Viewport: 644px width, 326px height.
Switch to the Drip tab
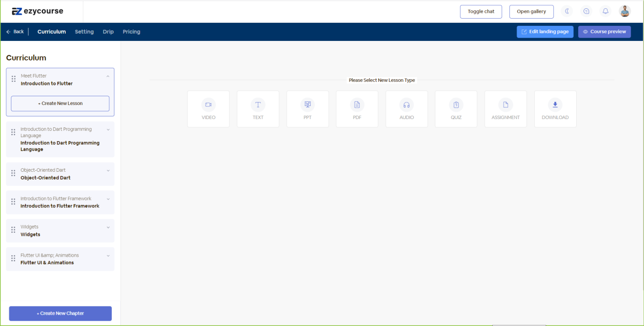click(x=108, y=32)
